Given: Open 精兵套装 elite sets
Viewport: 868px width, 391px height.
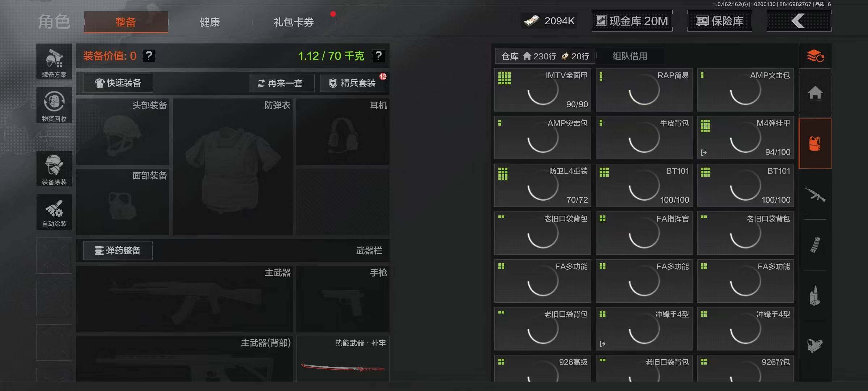Looking at the screenshot, I should click(353, 83).
